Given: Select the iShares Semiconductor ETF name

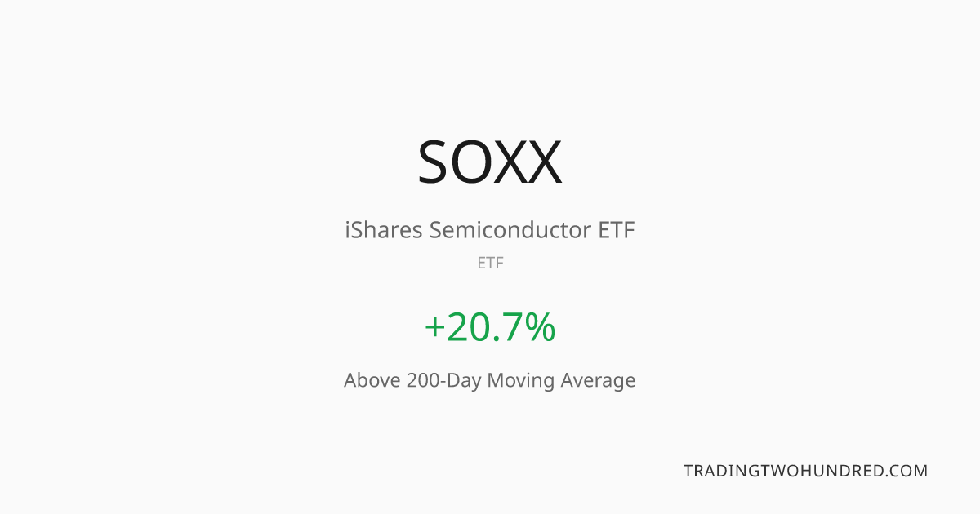Looking at the screenshot, I should point(490,230).
